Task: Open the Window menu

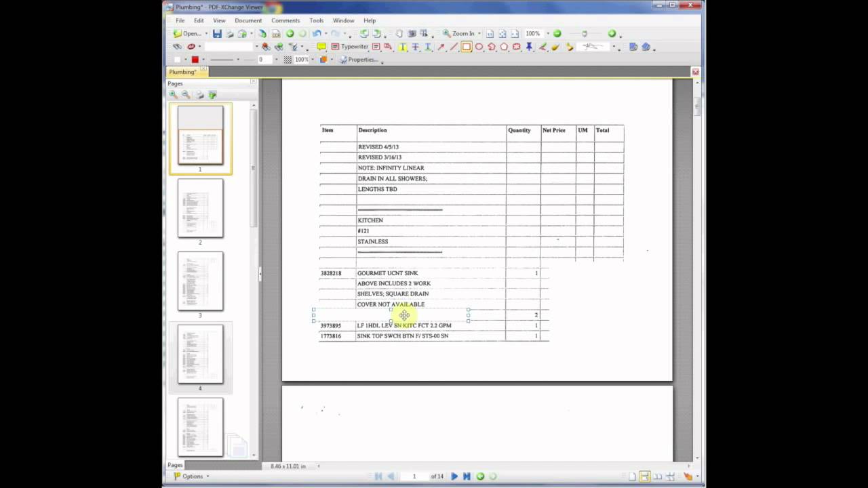Action: [344, 20]
